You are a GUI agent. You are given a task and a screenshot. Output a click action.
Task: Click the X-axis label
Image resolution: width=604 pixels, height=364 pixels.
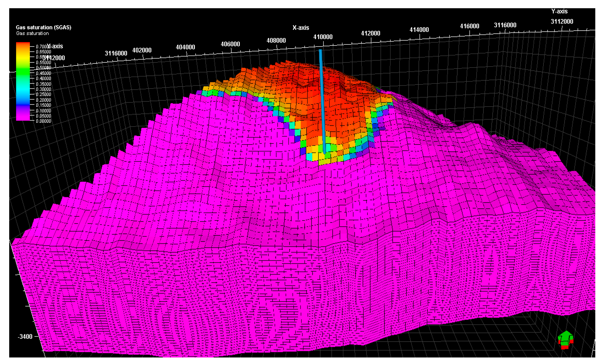pyautogui.click(x=301, y=28)
